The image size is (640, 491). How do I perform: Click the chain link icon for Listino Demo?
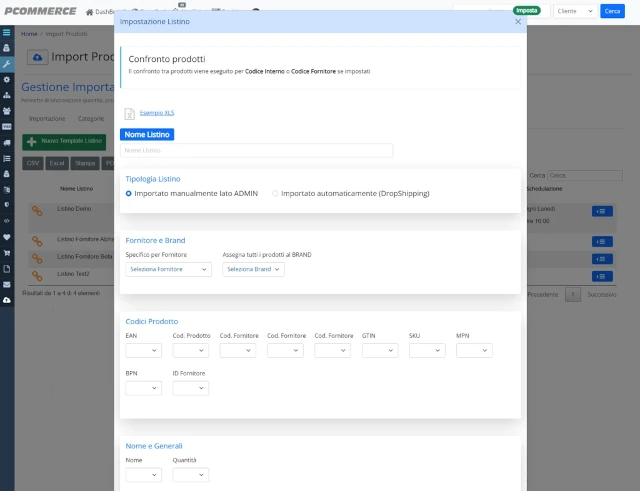pos(37,211)
